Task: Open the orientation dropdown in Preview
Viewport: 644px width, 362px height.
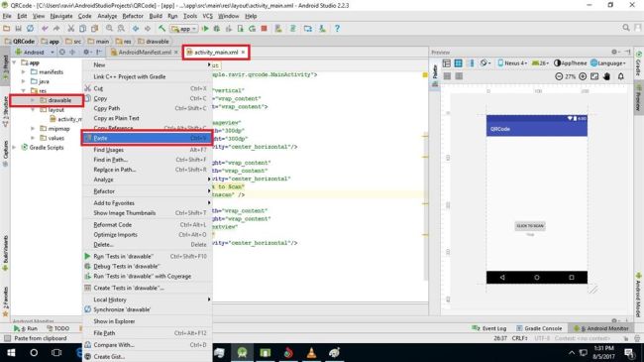Action: [x=485, y=62]
